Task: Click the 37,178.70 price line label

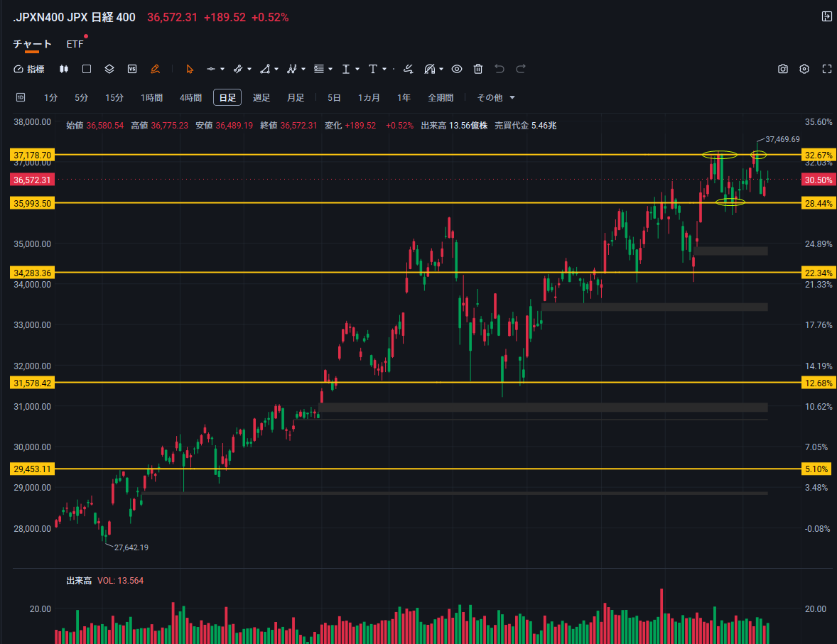Action: coord(32,155)
